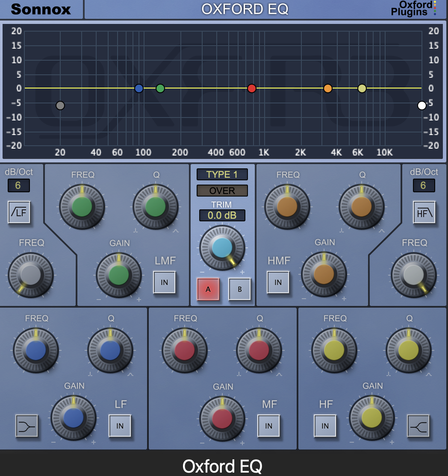Click the red MF GAIN knob

coord(222,419)
